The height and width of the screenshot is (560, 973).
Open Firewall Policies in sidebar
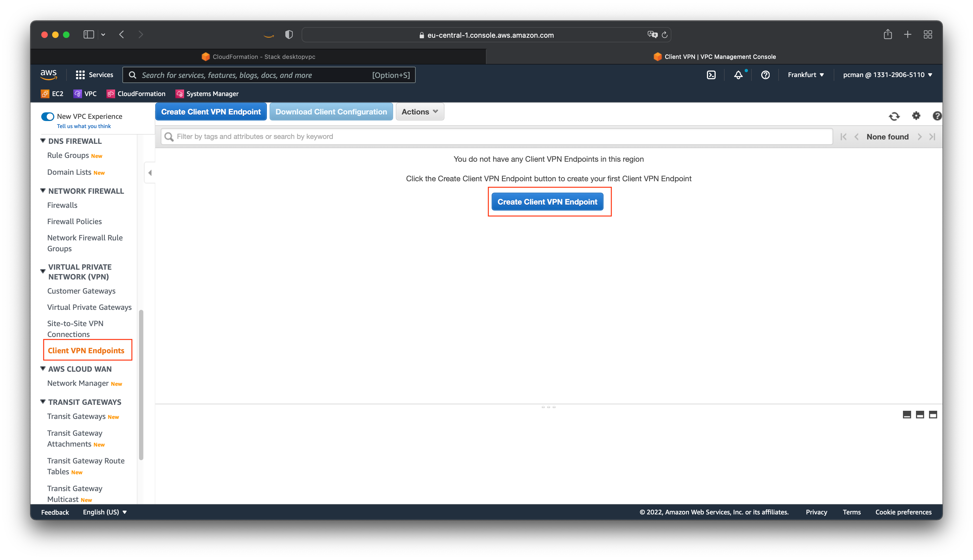tap(74, 221)
